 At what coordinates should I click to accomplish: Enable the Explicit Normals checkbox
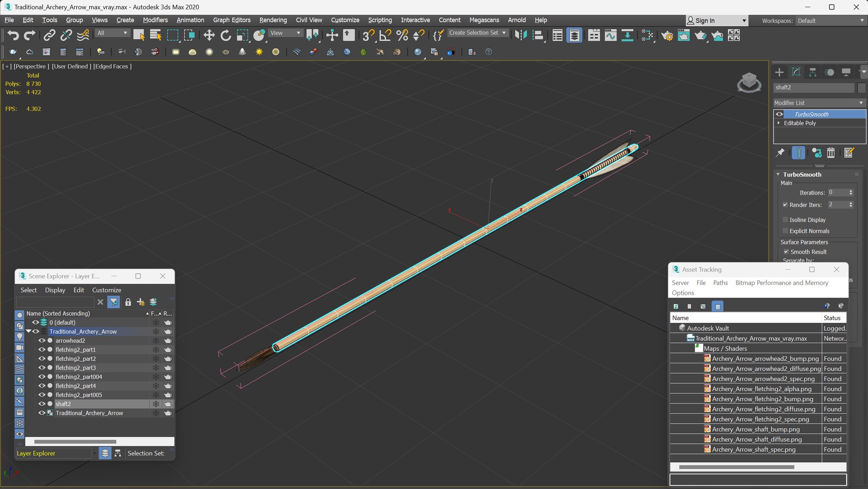[785, 231]
